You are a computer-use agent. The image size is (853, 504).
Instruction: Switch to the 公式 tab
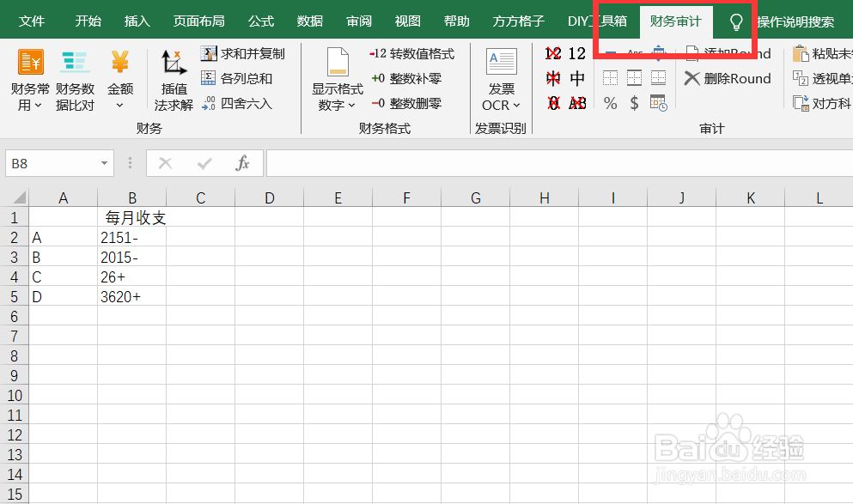pyautogui.click(x=261, y=21)
